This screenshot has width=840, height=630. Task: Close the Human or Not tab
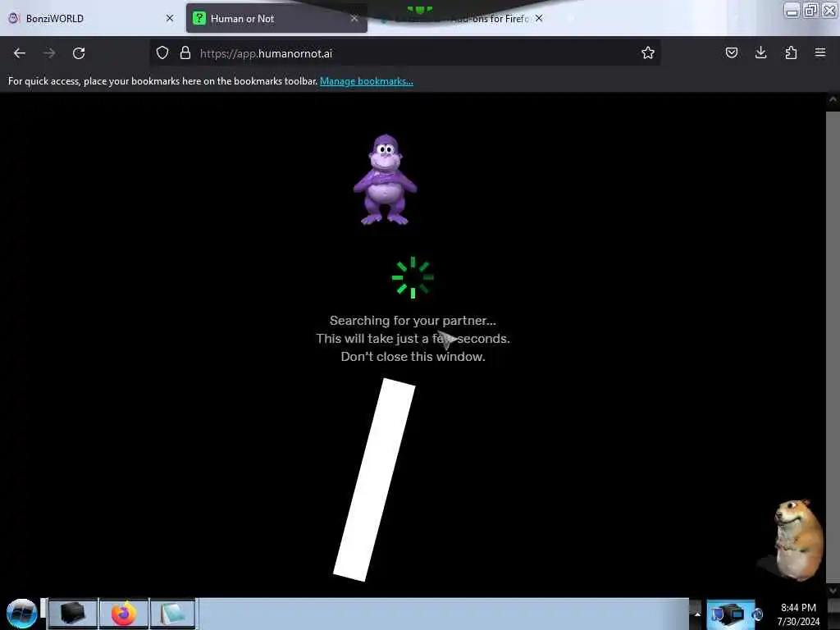pos(354,18)
